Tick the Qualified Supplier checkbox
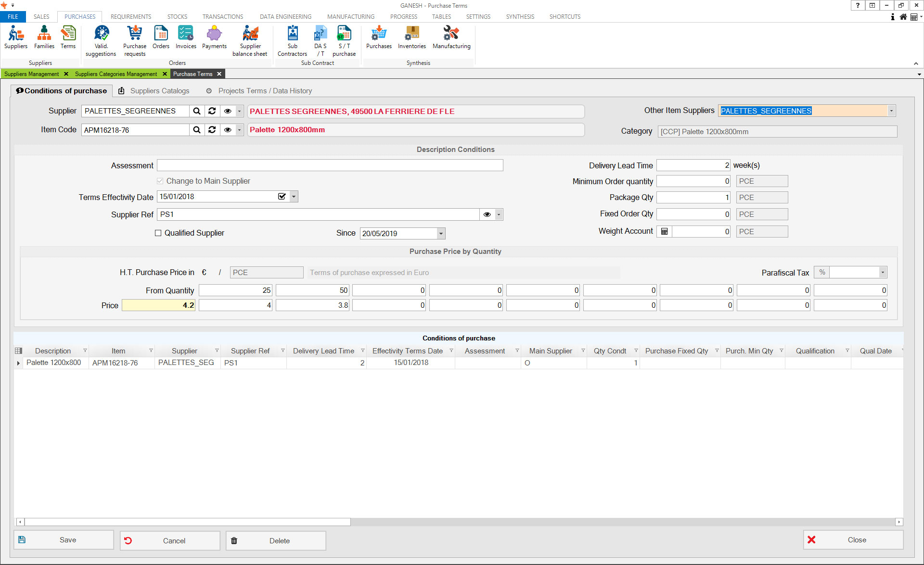The image size is (924, 565). [x=158, y=233]
